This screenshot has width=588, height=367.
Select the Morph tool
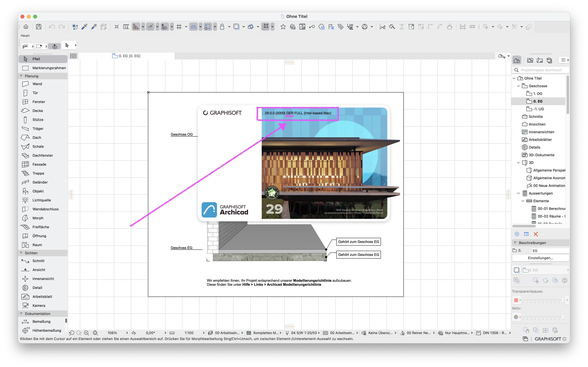point(43,218)
